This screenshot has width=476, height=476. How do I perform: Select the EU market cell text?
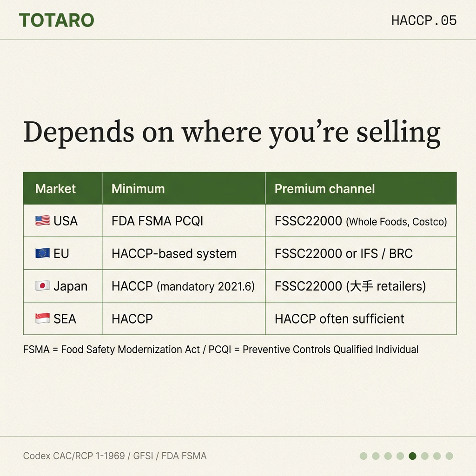pyautogui.click(x=61, y=253)
